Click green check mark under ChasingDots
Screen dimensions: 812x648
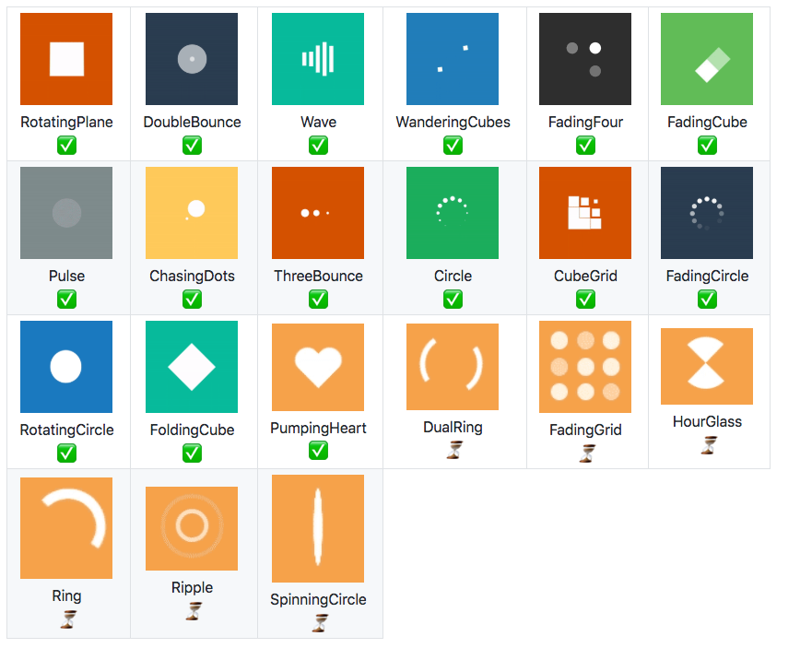point(192,299)
